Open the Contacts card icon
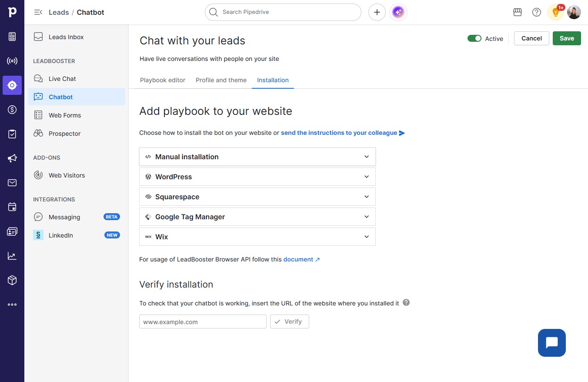 [12, 231]
